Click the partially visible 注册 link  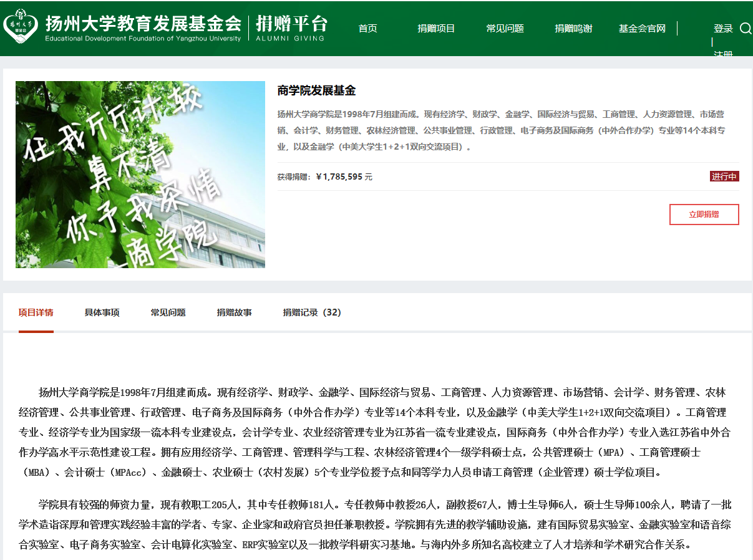(x=723, y=54)
